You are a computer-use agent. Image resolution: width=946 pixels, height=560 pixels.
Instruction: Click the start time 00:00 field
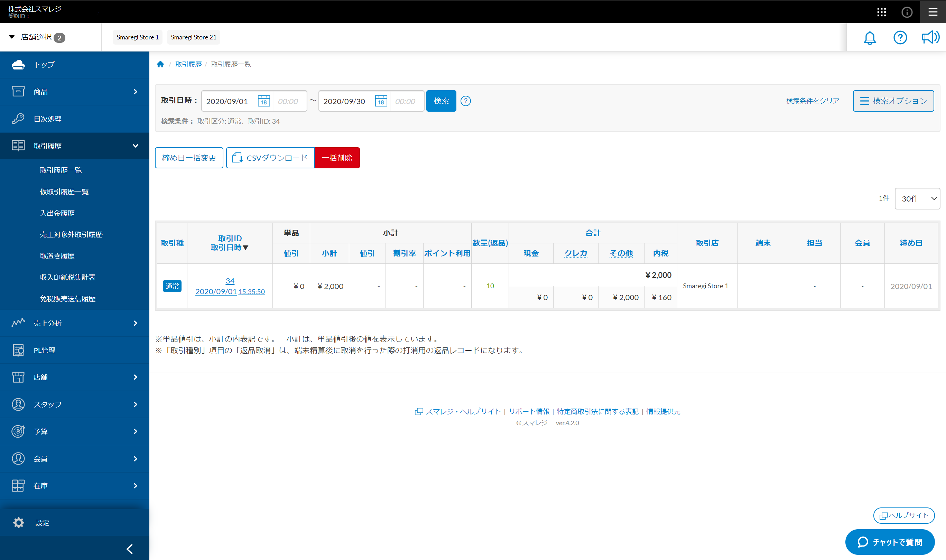(288, 101)
